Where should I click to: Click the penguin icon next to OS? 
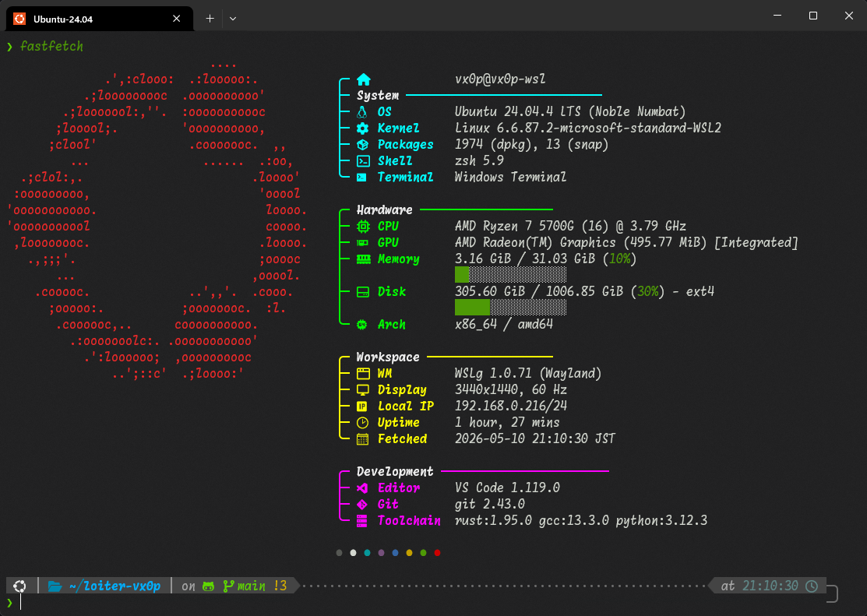click(x=362, y=112)
